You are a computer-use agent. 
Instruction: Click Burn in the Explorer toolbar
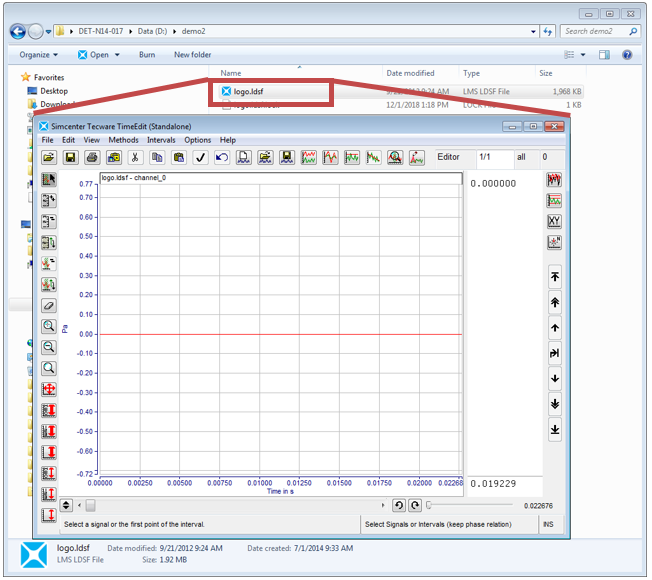[x=147, y=55]
